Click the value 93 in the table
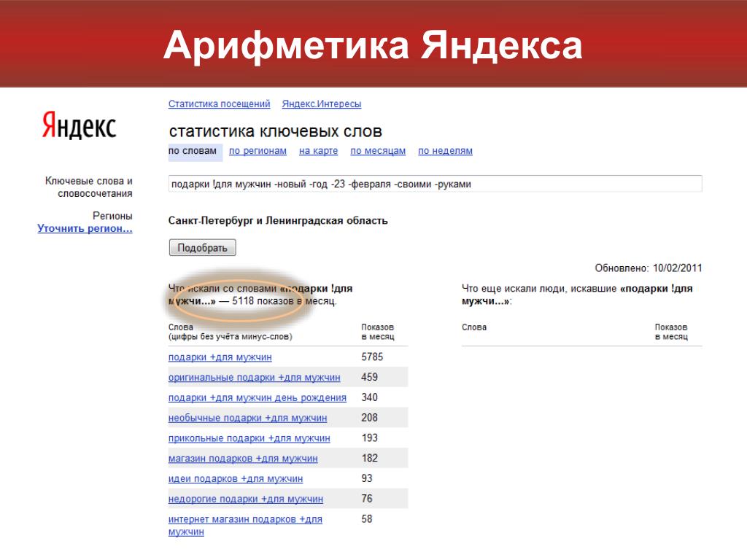Image resolution: width=747 pixels, height=560 pixels. (367, 478)
